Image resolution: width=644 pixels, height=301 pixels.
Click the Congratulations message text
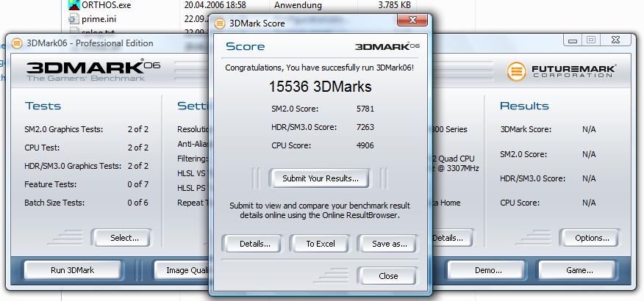(320, 68)
